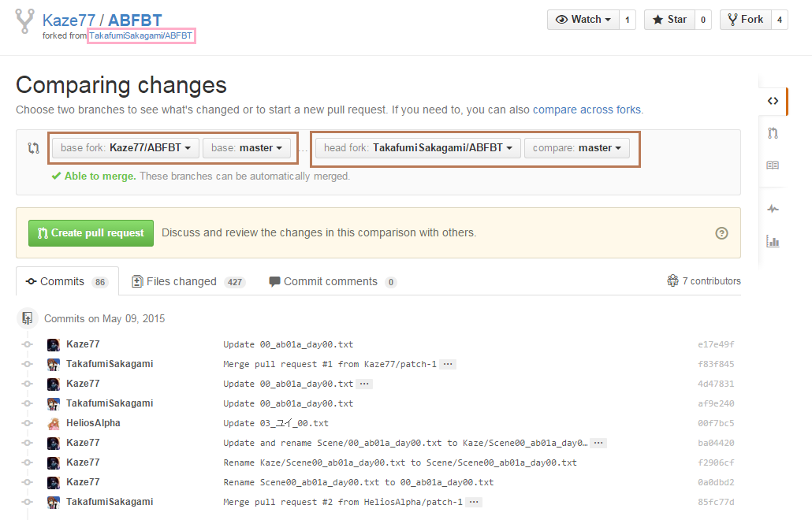Open HeliosAlpha author name link
Screen dimensions: 812x520
point(93,423)
